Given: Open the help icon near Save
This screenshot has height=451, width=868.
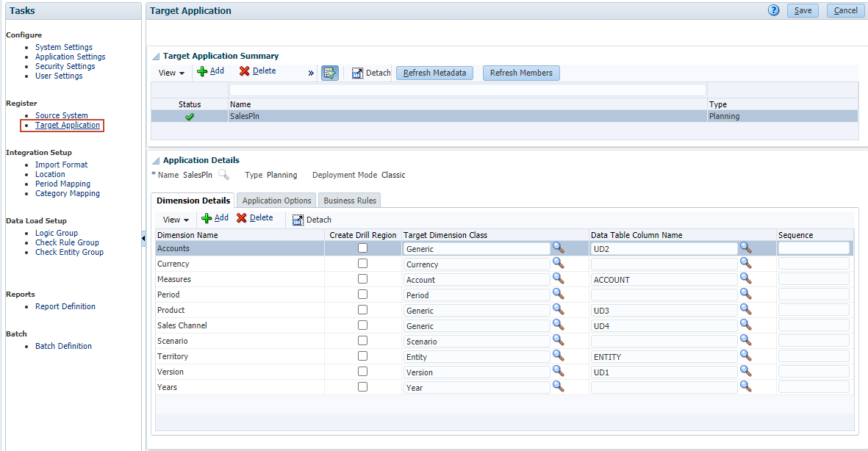Looking at the screenshot, I should [x=773, y=10].
